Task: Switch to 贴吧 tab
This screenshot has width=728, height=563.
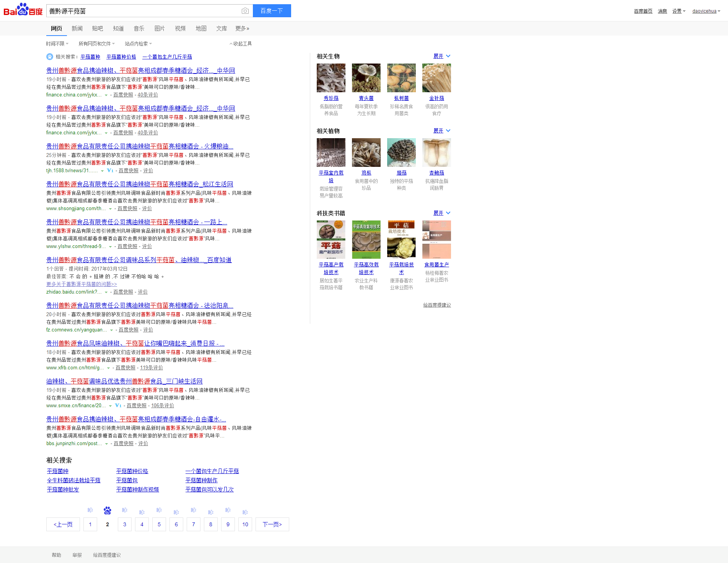Action: tap(98, 28)
